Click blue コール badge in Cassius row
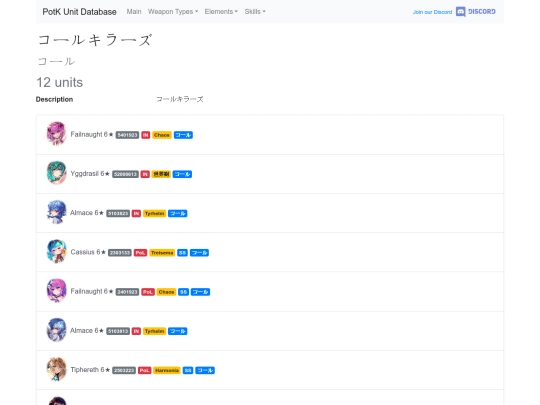The height and width of the screenshot is (405, 540). click(199, 253)
